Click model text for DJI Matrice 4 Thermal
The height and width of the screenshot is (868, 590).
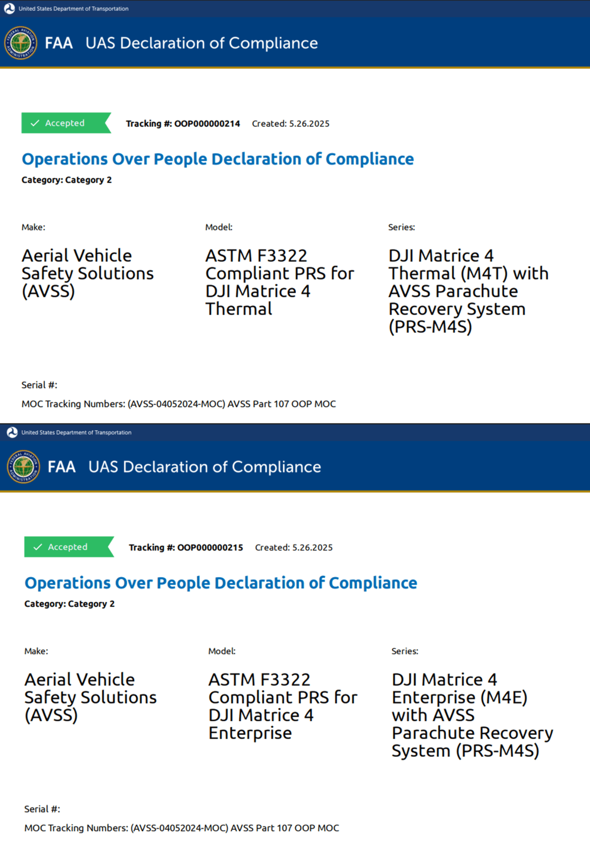coord(280,282)
